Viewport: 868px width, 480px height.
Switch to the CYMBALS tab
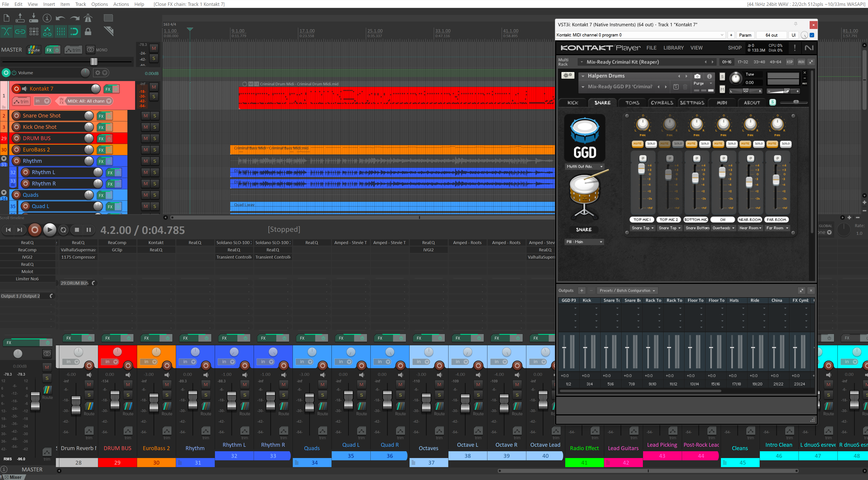662,103
